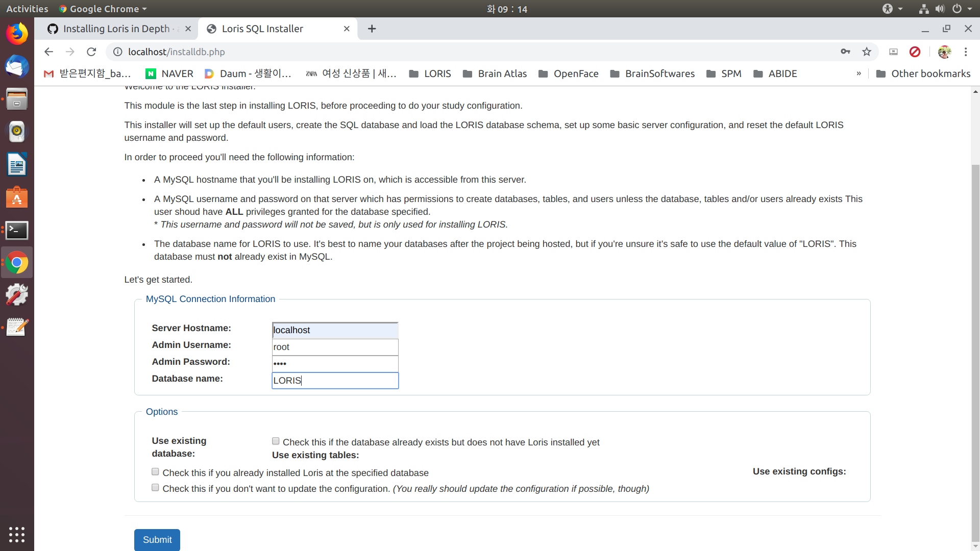Open the Brain Atlas bookmark folder
Viewport: 980px width, 551px height.
click(495, 73)
